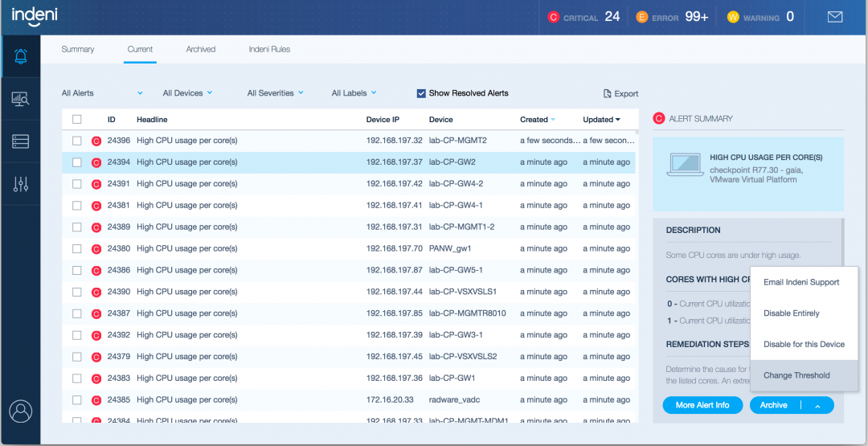Open the All Severities dropdown
868x446 pixels.
pyautogui.click(x=275, y=93)
